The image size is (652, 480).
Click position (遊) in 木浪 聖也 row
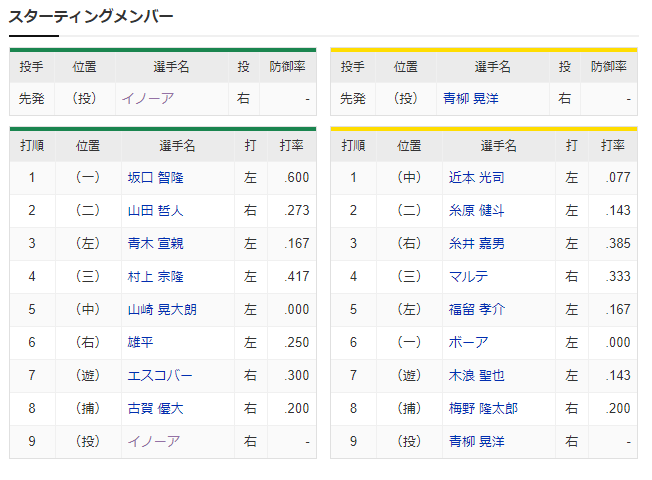tap(409, 375)
